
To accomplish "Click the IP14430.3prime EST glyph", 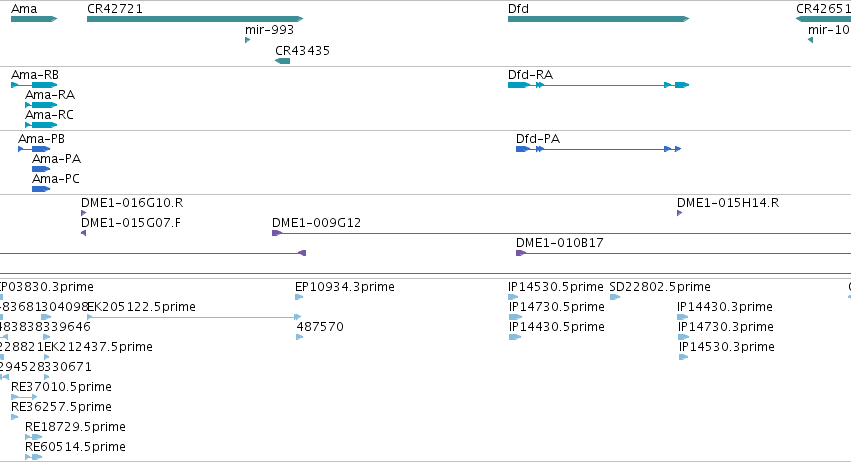I will [682, 317].
